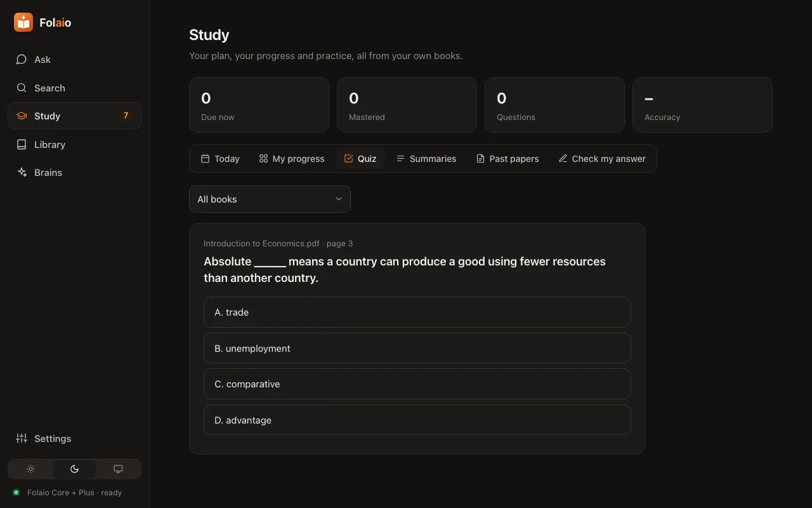Screen dimensions: 812x508
Task: Click the My progress grid icon
Action: point(263,158)
